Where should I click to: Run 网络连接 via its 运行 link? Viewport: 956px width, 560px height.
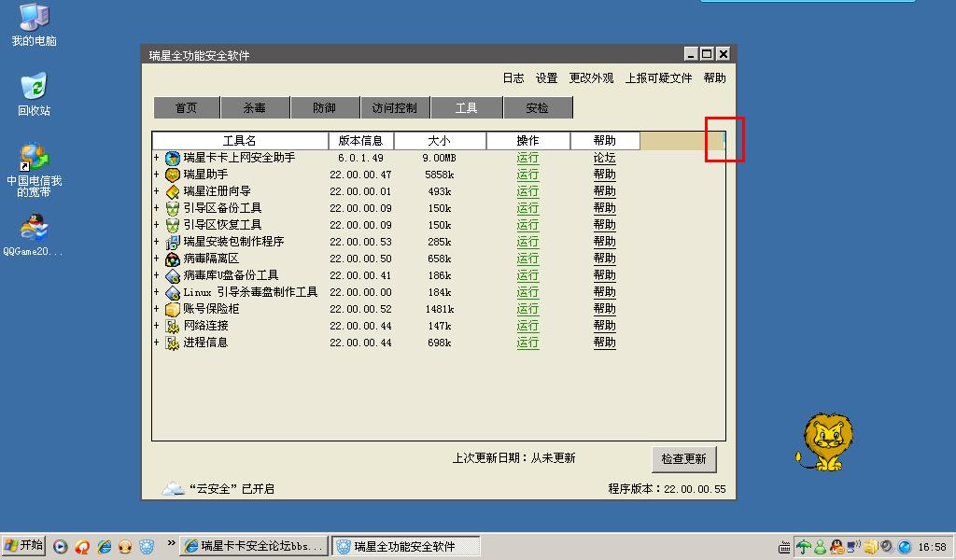527,326
